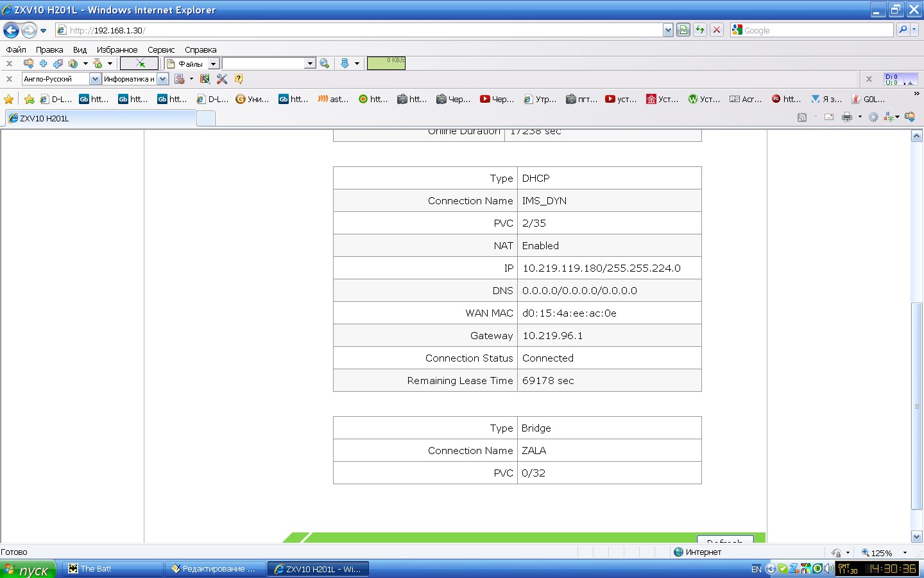Click the Add to Favorites bar icon
This screenshot has height=578, width=924.
pos(29,99)
